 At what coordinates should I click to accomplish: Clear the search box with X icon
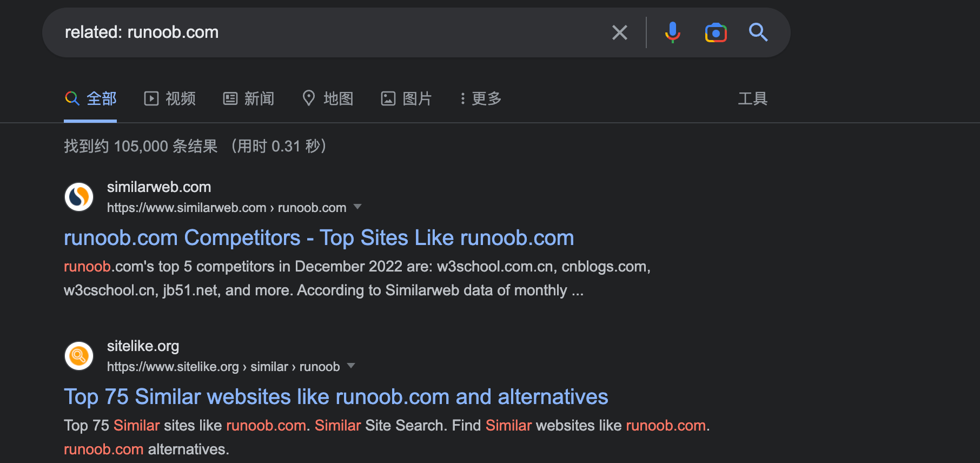(x=620, y=32)
